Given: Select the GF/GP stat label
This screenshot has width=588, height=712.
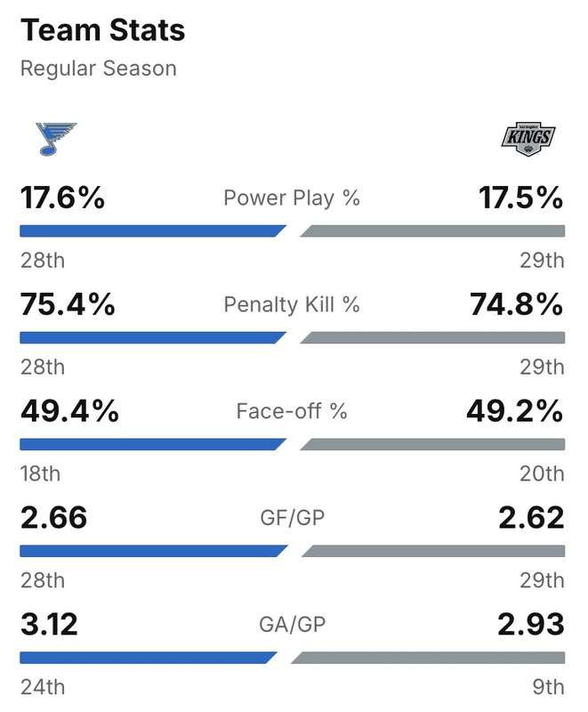Looking at the screenshot, I should (292, 517).
